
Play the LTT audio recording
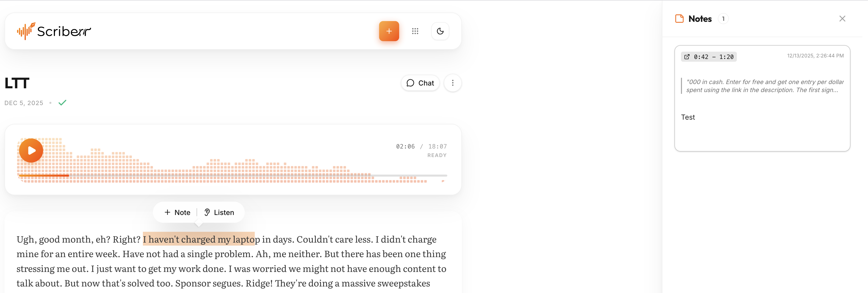[x=31, y=150]
